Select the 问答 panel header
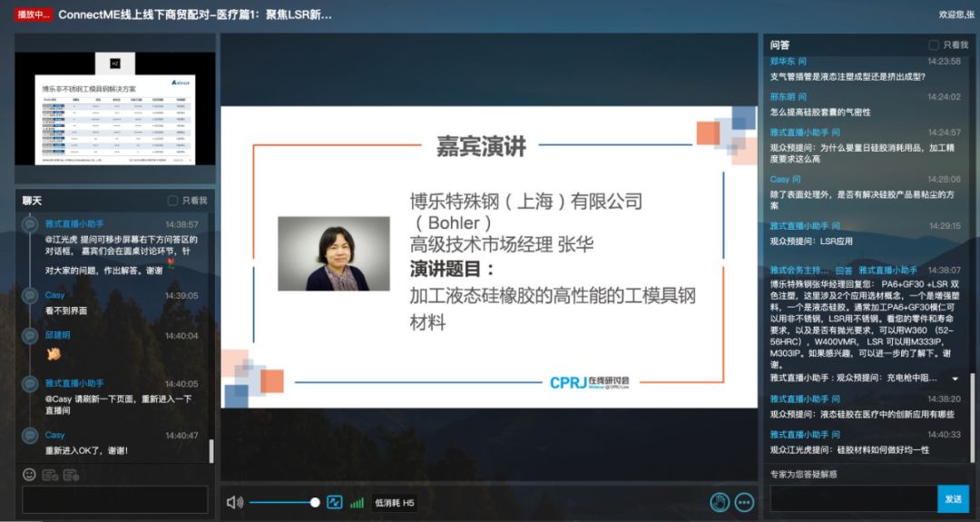The width and height of the screenshot is (980, 522). click(779, 45)
